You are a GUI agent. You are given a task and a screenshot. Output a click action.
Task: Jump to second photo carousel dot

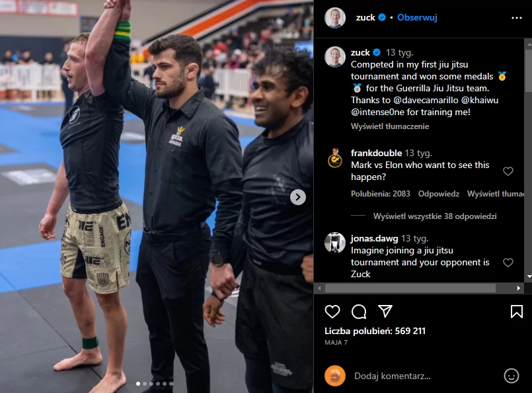(x=145, y=384)
